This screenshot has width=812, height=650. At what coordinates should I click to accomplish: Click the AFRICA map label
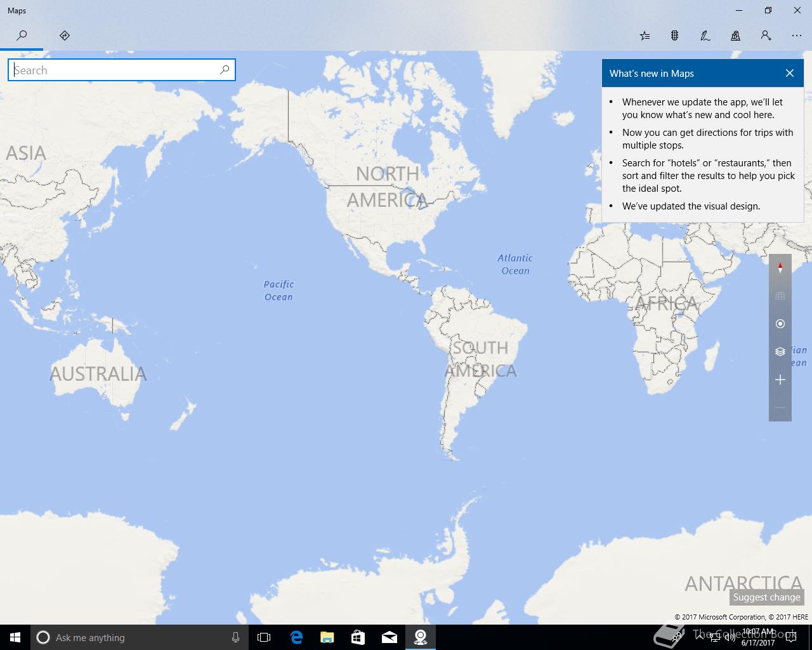click(666, 303)
